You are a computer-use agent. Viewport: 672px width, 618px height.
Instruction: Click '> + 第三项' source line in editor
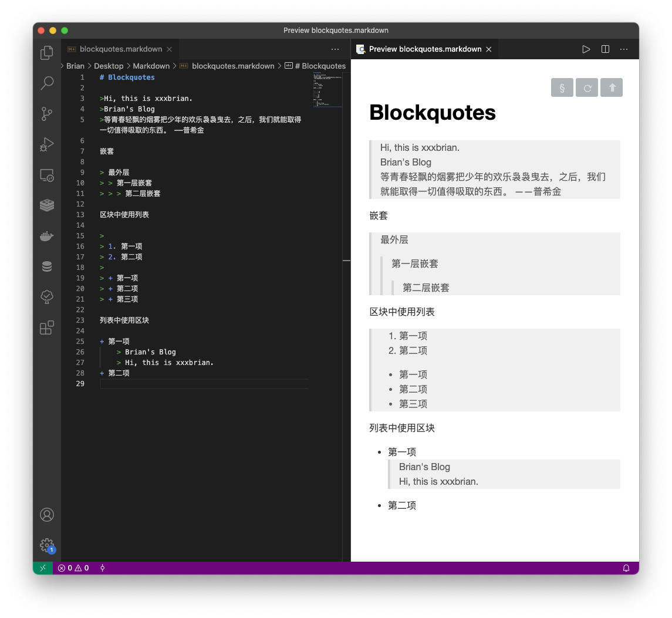click(119, 299)
